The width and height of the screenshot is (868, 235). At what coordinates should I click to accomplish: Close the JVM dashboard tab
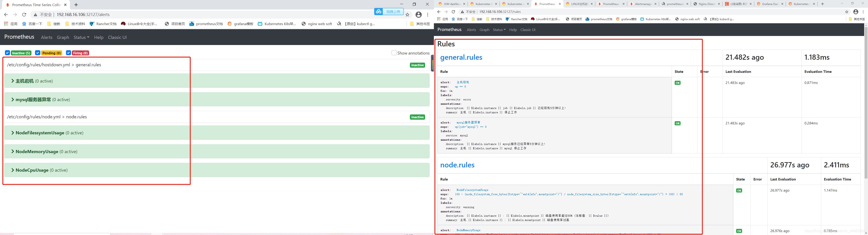pyautogui.click(x=464, y=4)
